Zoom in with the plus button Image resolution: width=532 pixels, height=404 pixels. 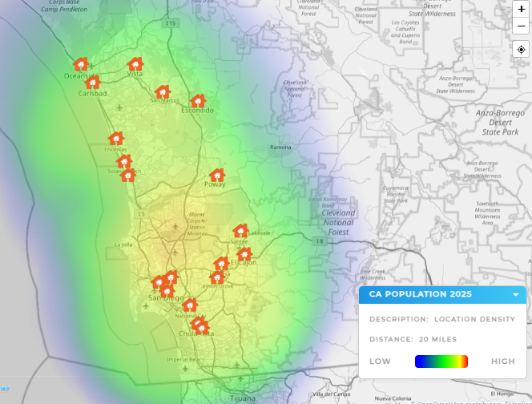coord(521,10)
